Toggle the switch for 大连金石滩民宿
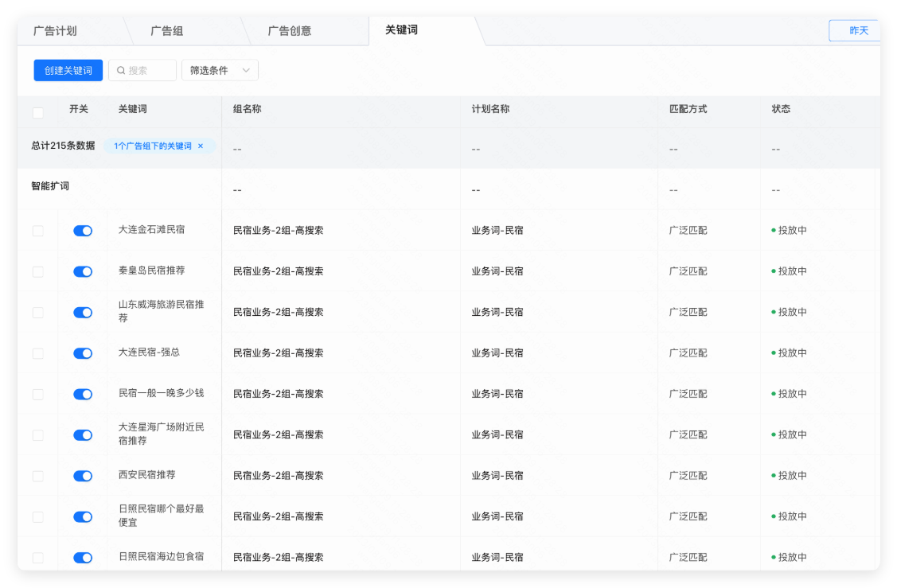The height and width of the screenshot is (588, 897). (83, 231)
